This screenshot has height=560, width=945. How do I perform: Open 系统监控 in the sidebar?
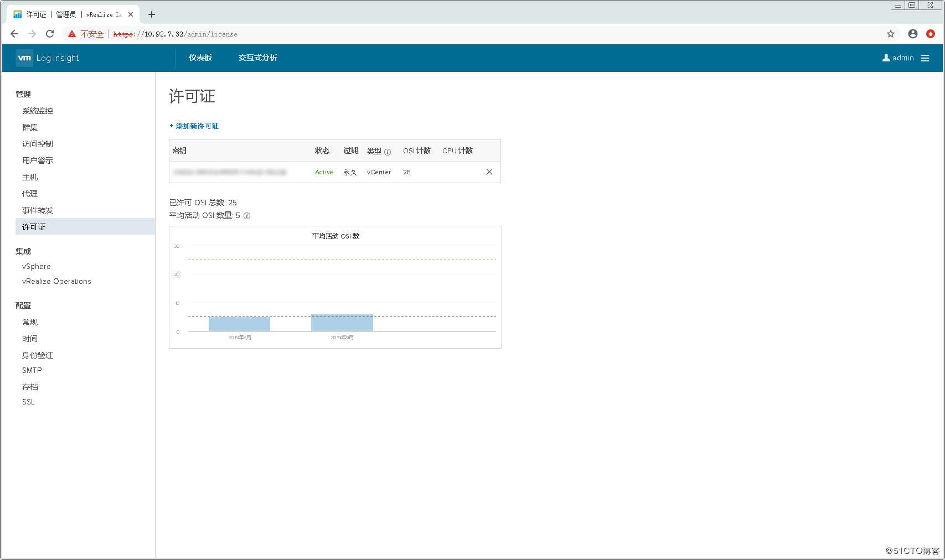coord(38,111)
